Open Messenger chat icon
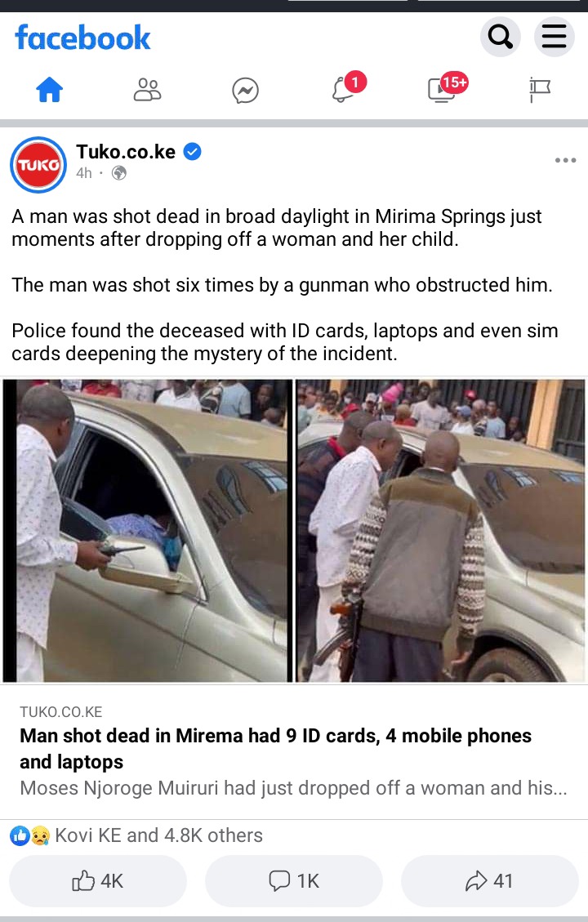The width and height of the screenshot is (588, 922). 245,91
